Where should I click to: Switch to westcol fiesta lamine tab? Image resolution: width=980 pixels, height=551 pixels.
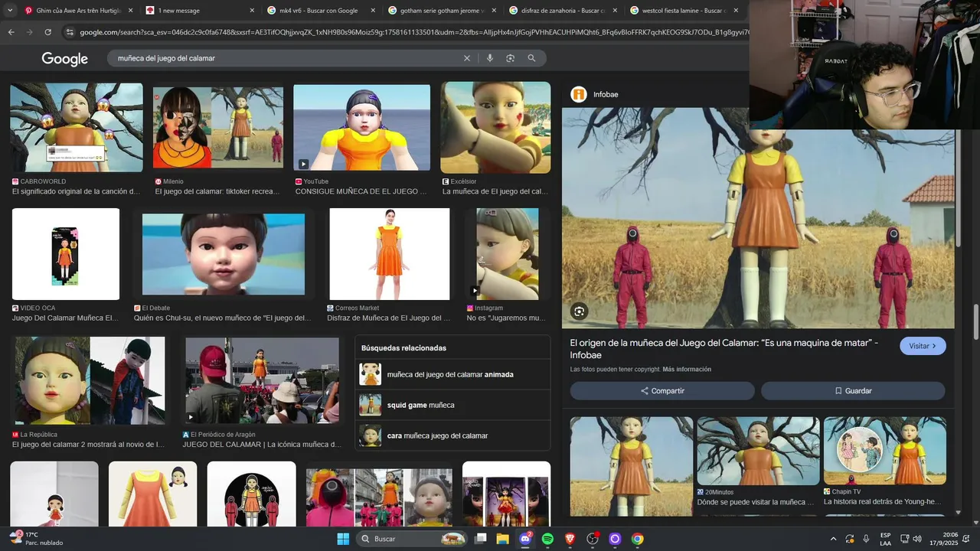point(683,11)
